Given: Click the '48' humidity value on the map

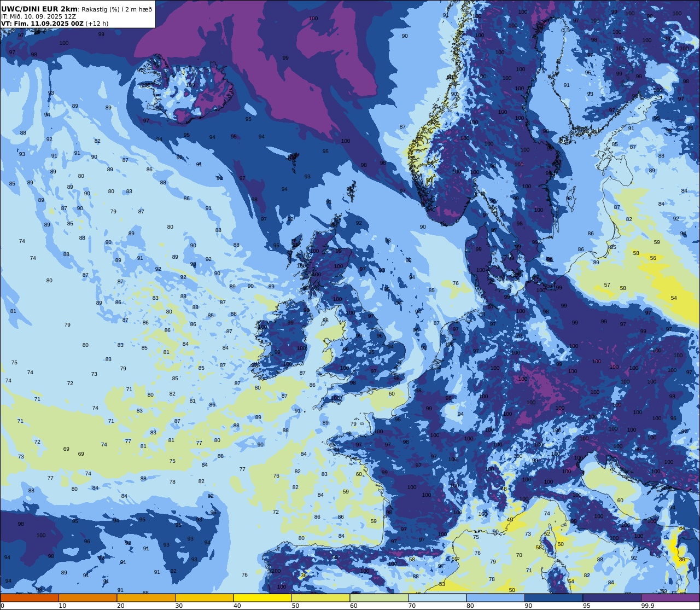Looking at the screenshot, I should point(504,489).
